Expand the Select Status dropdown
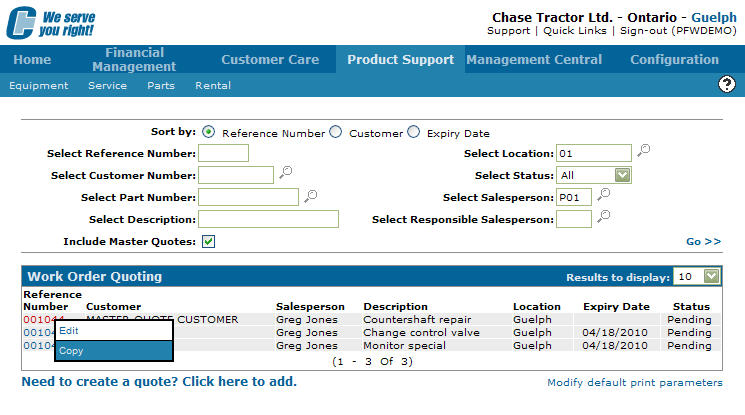 [622, 175]
